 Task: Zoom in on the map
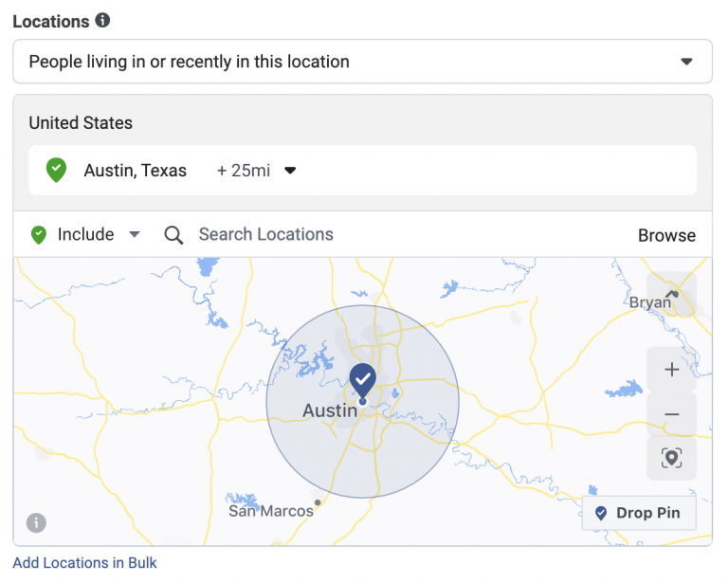pos(671,370)
